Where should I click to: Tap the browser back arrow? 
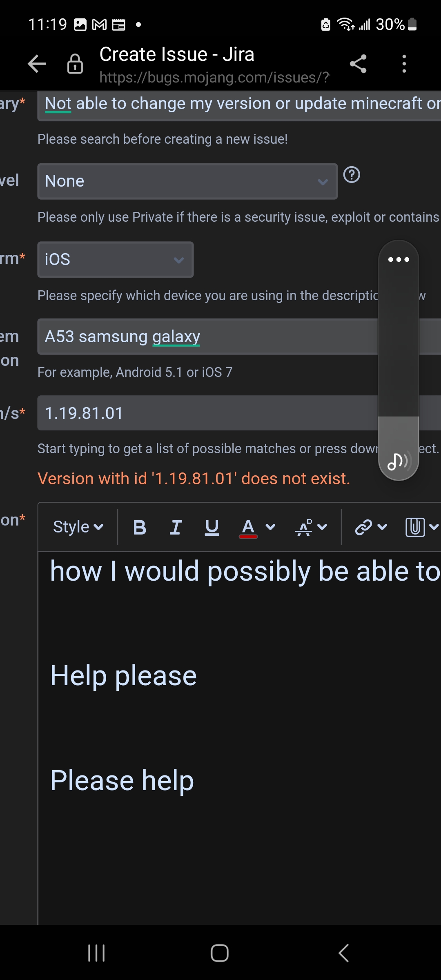(x=37, y=64)
